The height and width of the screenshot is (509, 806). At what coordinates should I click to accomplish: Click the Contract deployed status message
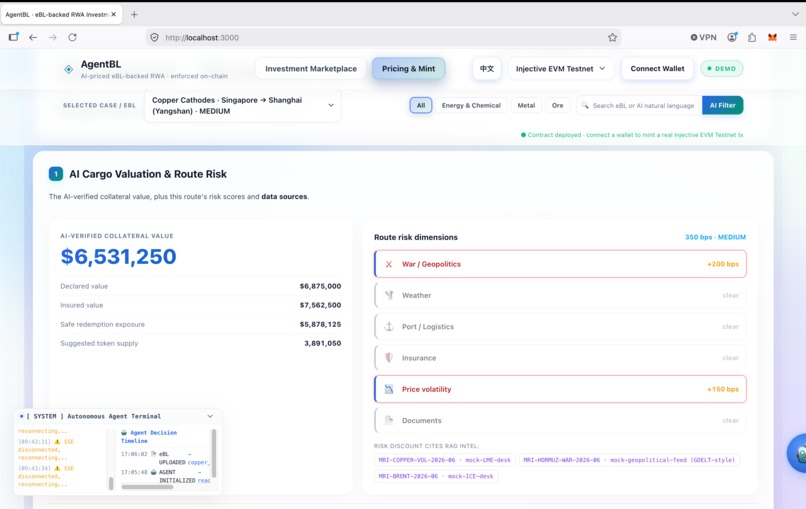coord(632,135)
